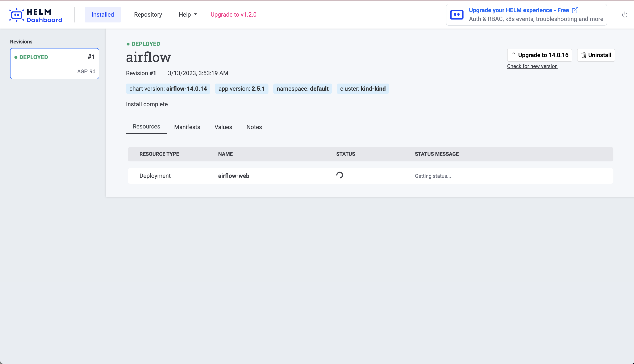Open the Notes tab
The image size is (634, 364).
[254, 127]
